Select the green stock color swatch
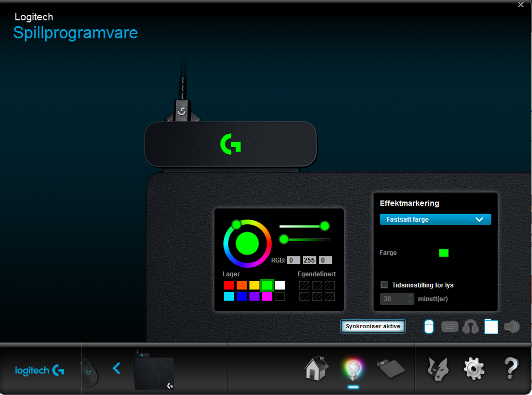Image resolution: width=532 pixels, height=395 pixels. point(267,285)
